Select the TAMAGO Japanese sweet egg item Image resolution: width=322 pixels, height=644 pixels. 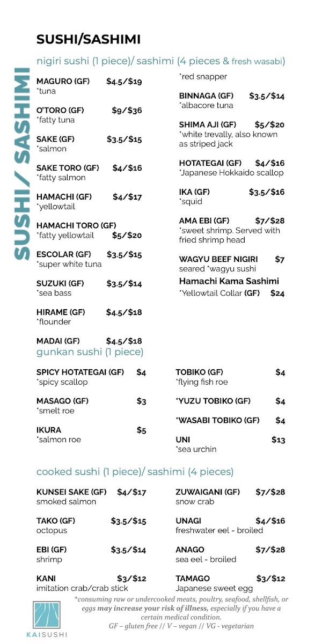[230, 583]
